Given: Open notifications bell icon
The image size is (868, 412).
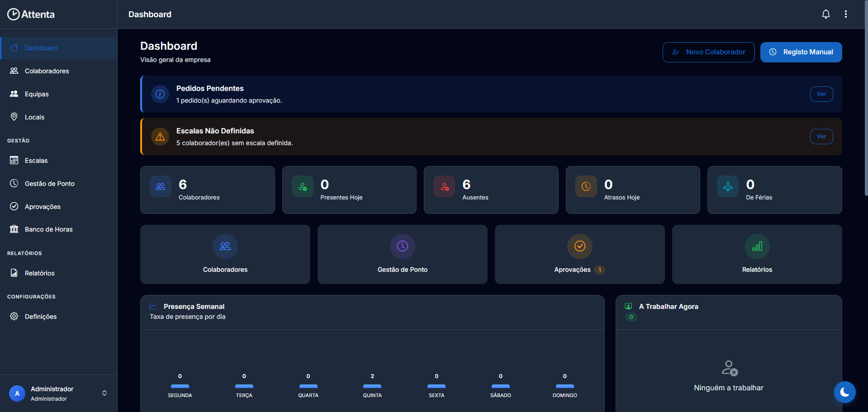Looking at the screenshot, I should point(826,14).
